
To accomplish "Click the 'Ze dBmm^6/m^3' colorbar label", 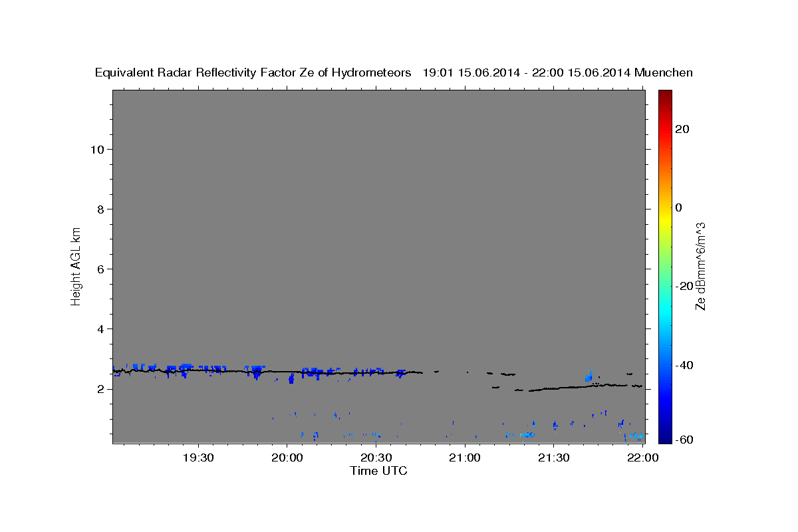I will tap(700, 266).
